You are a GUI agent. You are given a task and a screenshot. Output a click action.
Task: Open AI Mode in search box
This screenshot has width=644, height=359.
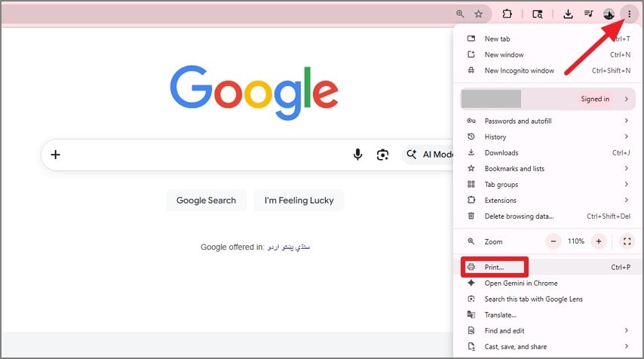429,155
